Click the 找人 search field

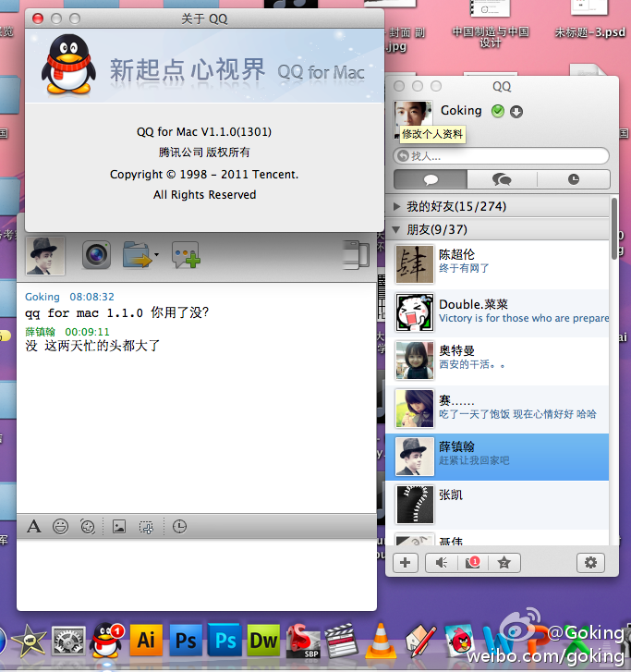502,156
